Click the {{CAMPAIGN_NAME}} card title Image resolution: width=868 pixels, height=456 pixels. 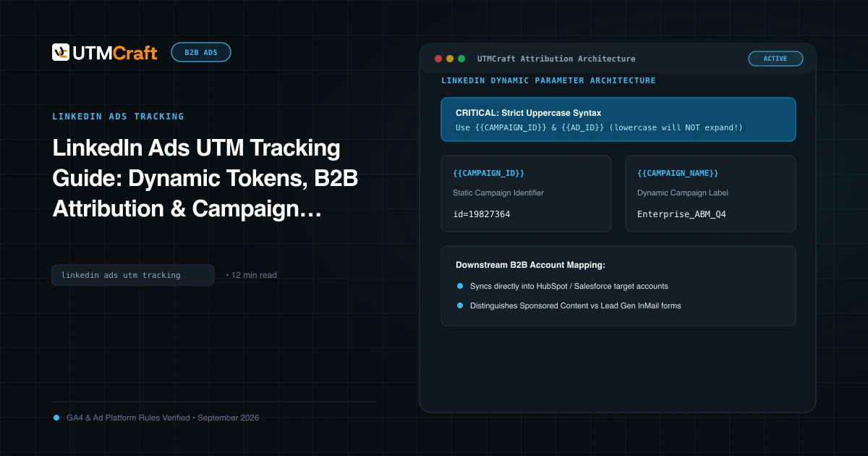coord(678,174)
